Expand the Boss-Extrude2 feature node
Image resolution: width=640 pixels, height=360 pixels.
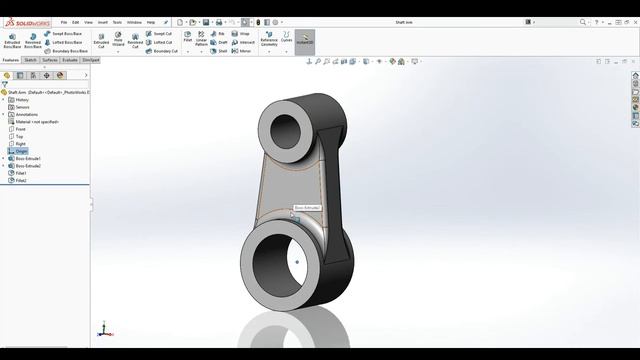click(3, 166)
